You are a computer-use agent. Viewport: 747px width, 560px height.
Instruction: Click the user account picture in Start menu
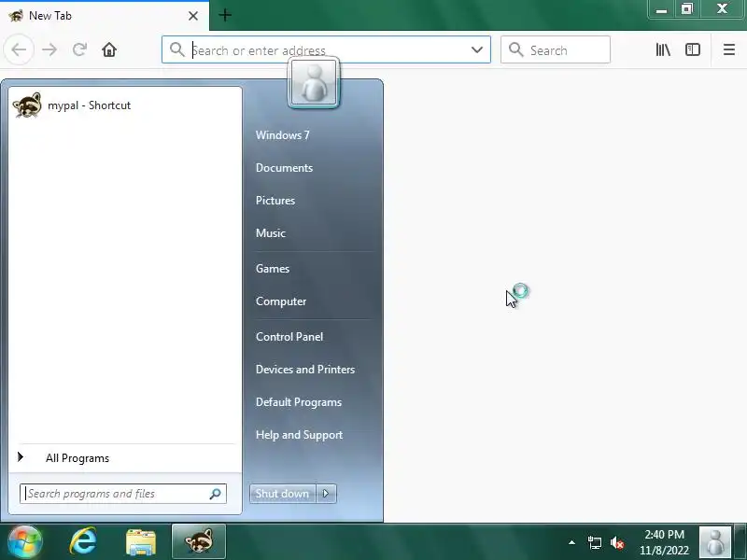click(x=314, y=83)
